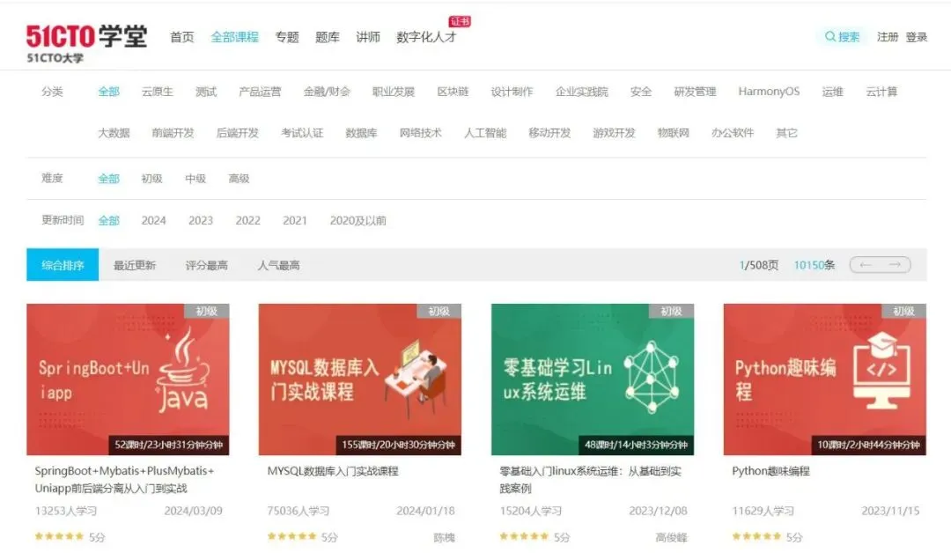The width and height of the screenshot is (951, 560).
Task: Filter category by 移动开发
Action: click(x=549, y=133)
